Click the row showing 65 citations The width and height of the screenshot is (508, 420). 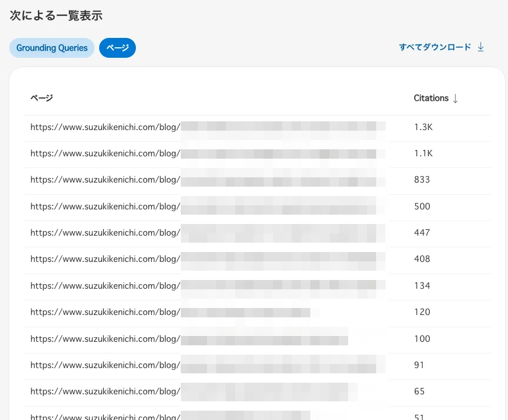[105, 391]
